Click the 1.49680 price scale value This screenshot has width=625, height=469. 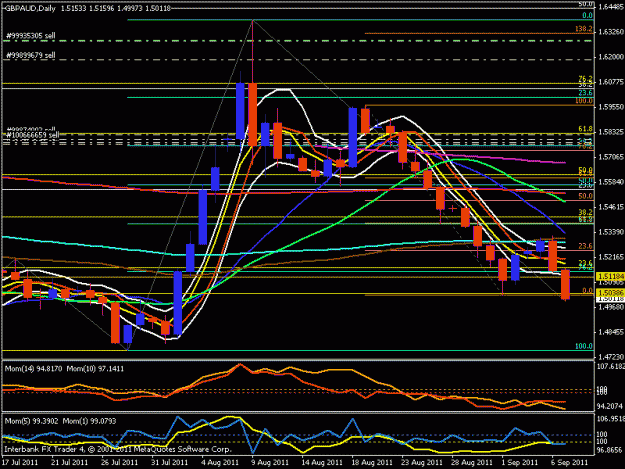coord(611,307)
